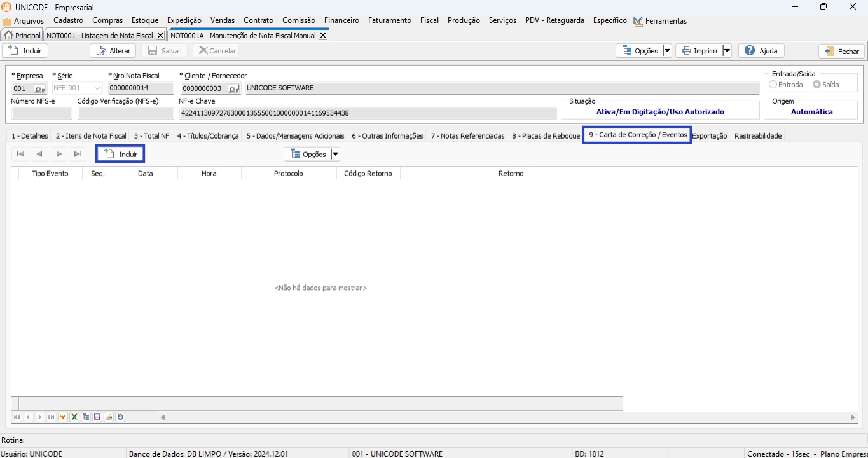The width and height of the screenshot is (868, 458).
Task: Close the NOT0001 - Listagem de Nota Fiscal tab
Action: click(x=160, y=36)
